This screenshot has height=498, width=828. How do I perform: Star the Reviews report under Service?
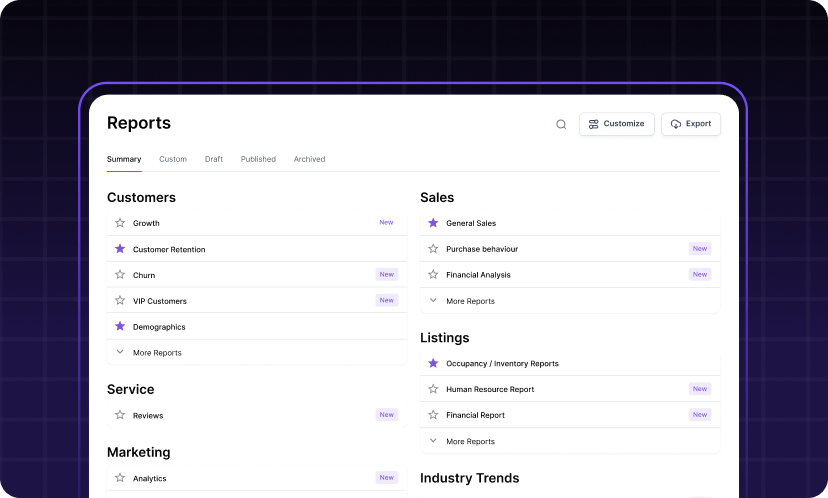click(120, 415)
